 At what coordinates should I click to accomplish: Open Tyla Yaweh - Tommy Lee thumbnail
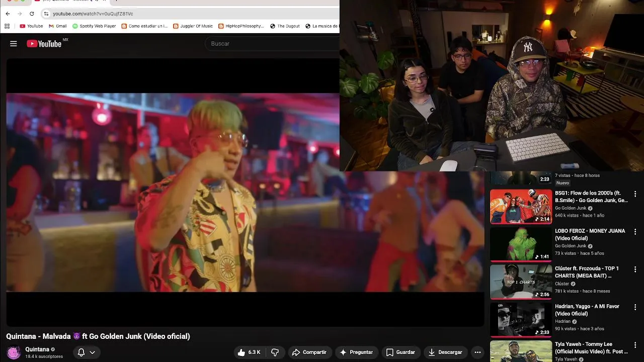point(521,351)
